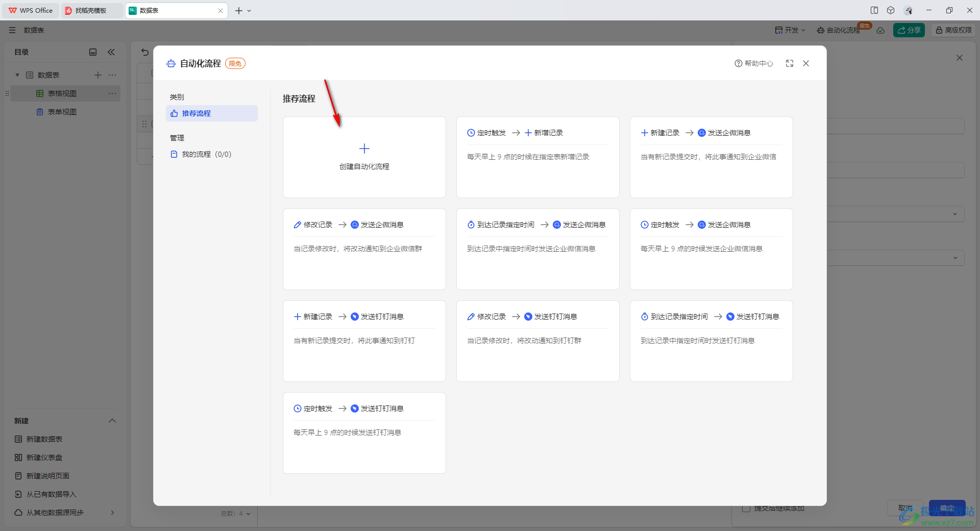Click the cube icon in title bar

[x=891, y=10]
